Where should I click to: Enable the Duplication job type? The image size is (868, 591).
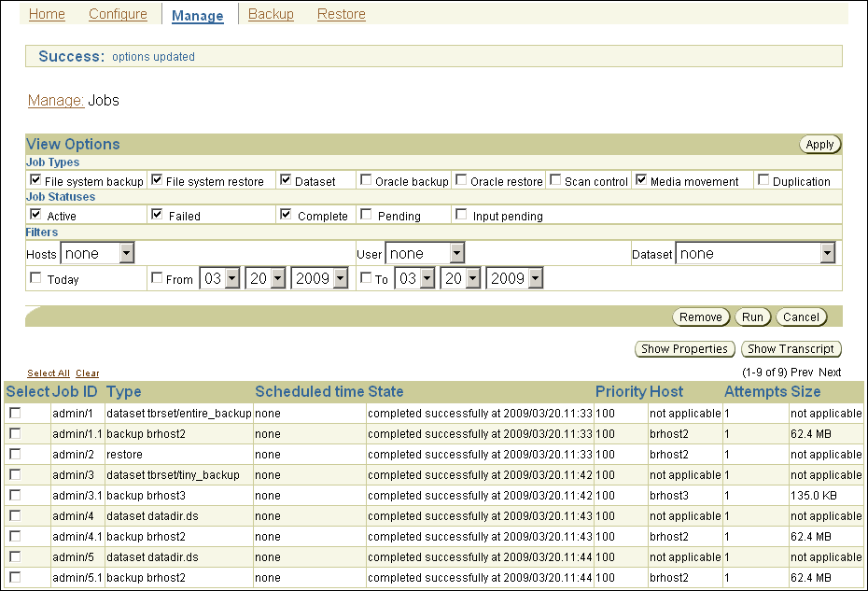click(763, 179)
